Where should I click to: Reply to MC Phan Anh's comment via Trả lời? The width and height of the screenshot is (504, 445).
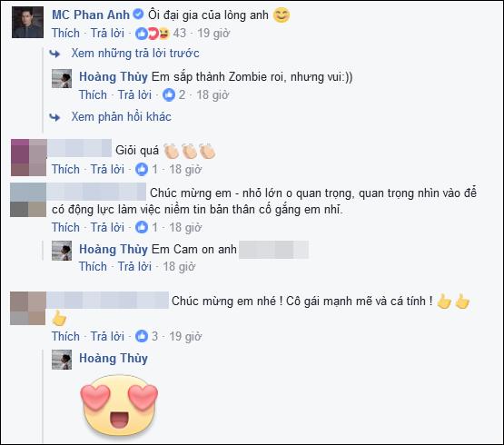(107, 33)
